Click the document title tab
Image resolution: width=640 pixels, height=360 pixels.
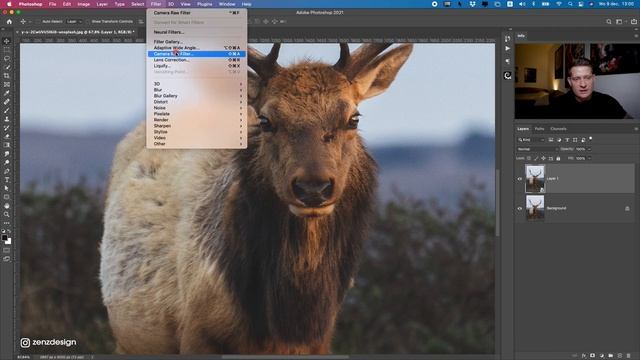pyautogui.click(x=78, y=32)
